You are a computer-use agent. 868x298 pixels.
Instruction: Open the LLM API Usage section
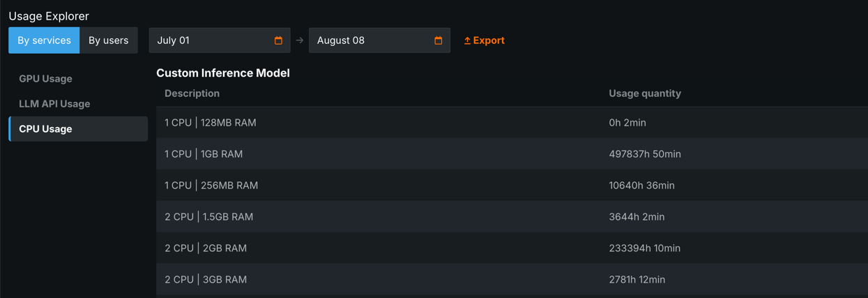click(54, 104)
